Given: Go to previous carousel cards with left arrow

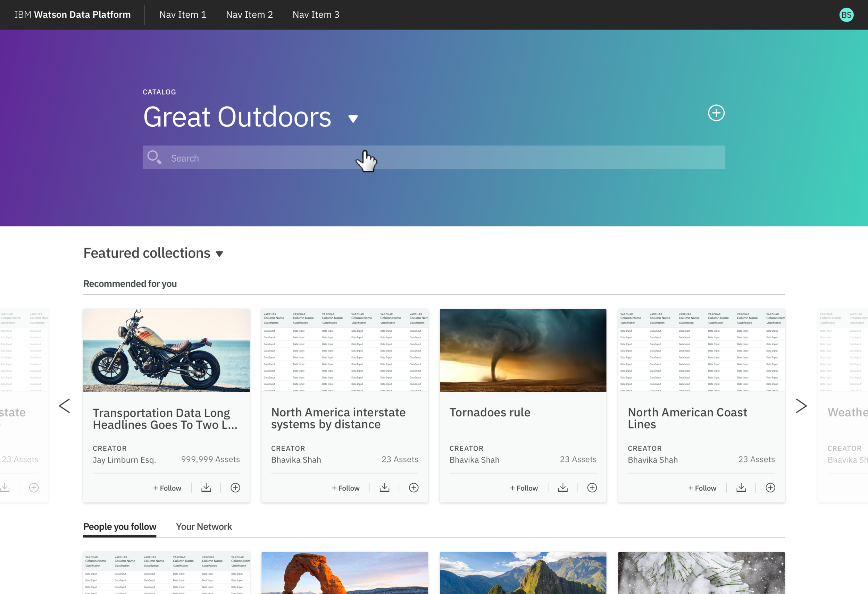Looking at the screenshot, I should pos(64,406).
